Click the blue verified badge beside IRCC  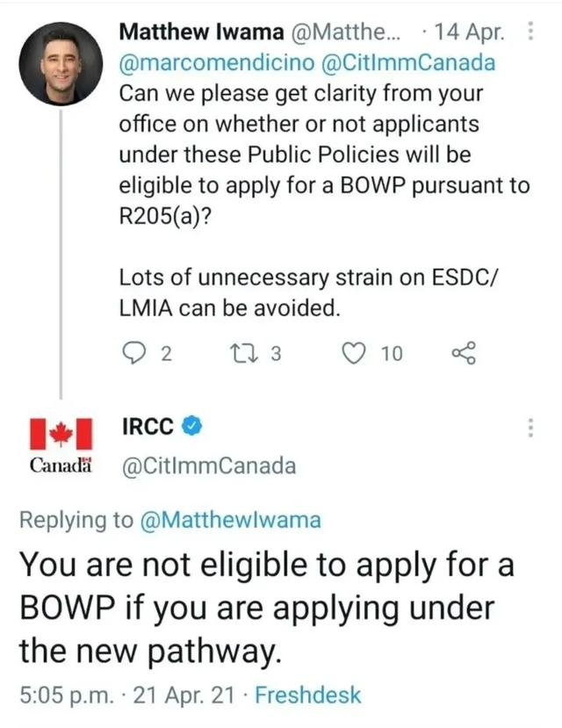(192, 427)
